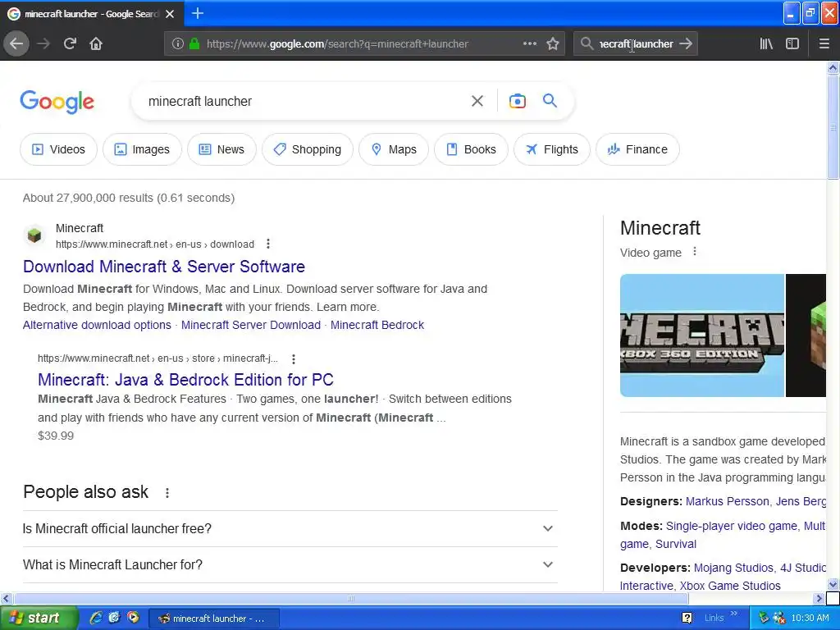This screenshot has width=840, height=630.
Task: Open the Markus Persson designer link
Action: 727,501
